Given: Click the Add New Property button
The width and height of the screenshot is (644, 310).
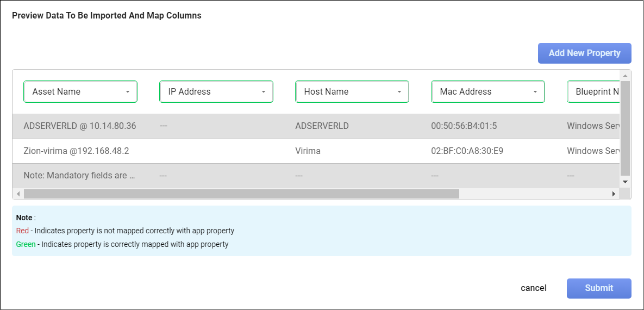Looking at the screenshot, I should (584, 53).
